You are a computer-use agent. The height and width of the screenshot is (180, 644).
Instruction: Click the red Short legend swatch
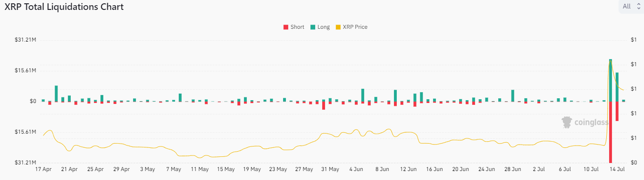(285, 27)
